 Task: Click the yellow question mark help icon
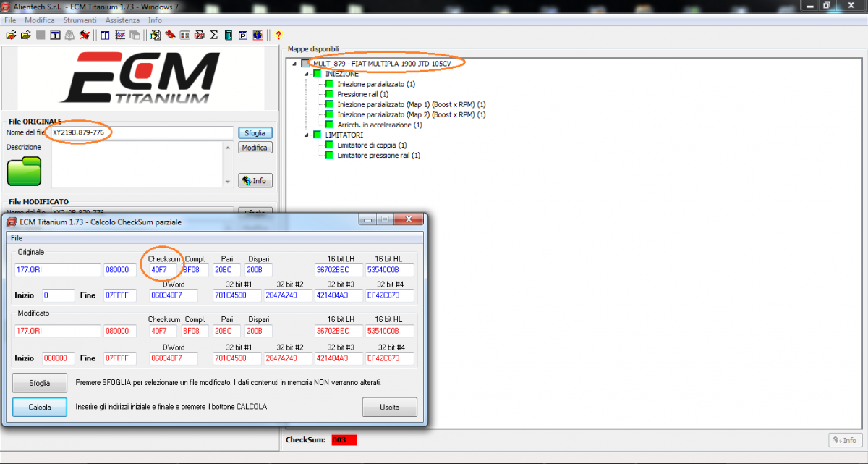coord(278,35)
